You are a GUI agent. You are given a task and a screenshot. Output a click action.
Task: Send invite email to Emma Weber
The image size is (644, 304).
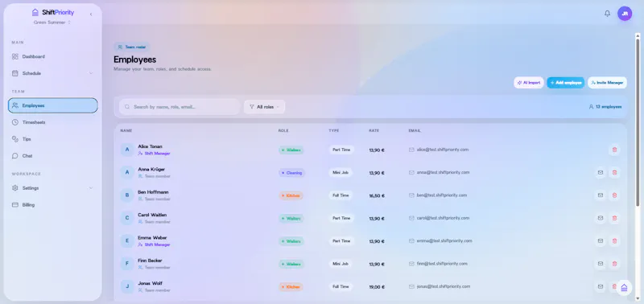tap(601, 240)
